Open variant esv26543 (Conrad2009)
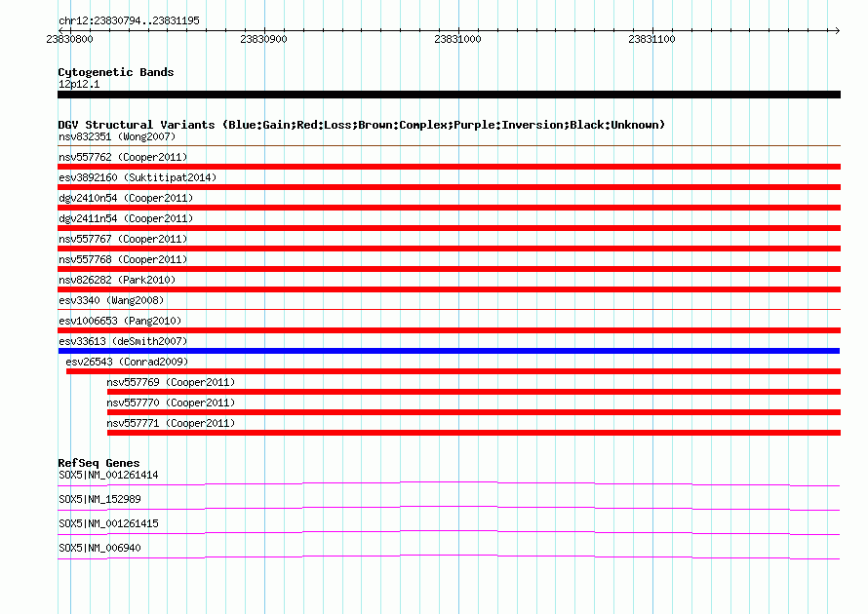The width and height of the screenshot is (868, 614). click(127, 362)
